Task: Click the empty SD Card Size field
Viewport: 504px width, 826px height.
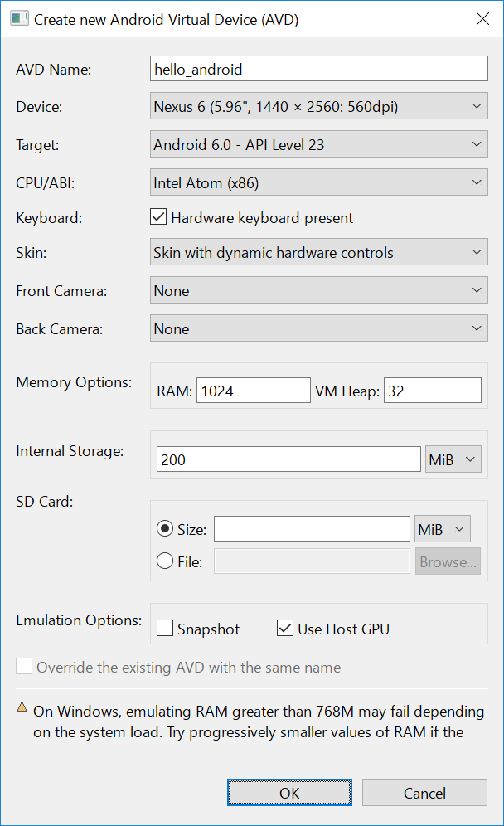Action: [312, 529]
